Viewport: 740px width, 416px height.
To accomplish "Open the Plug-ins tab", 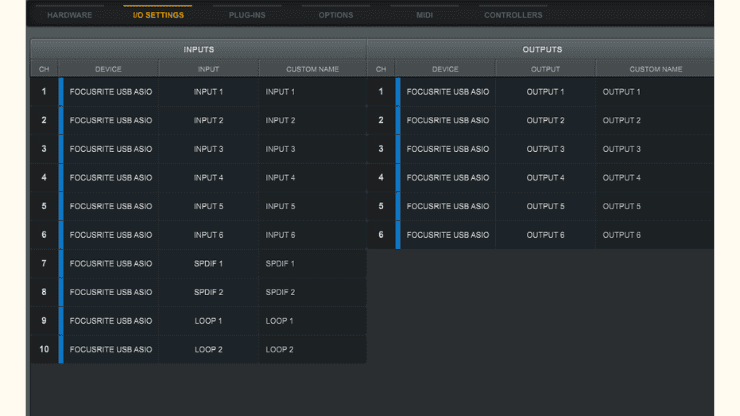I will pos(247,15).
